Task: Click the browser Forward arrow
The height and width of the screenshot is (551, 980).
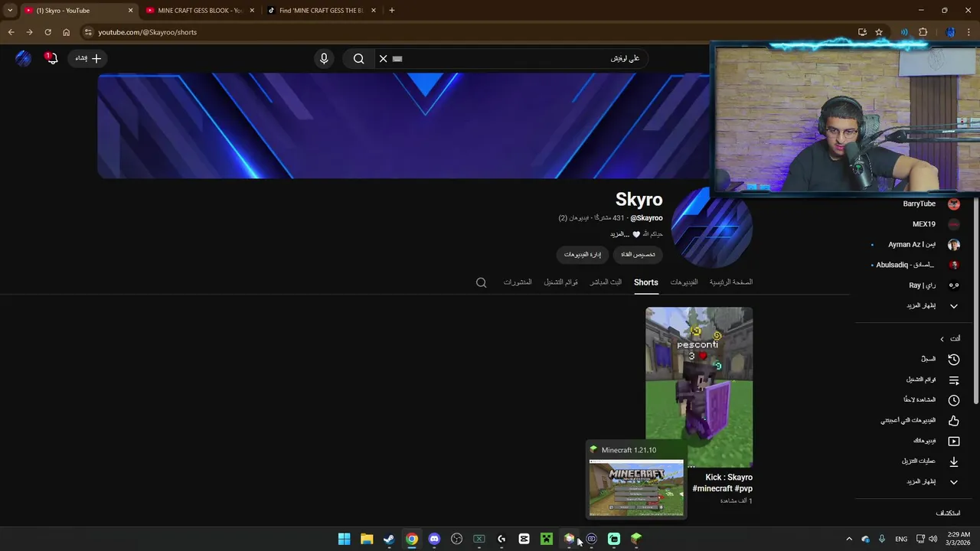Action: (29, 32)
